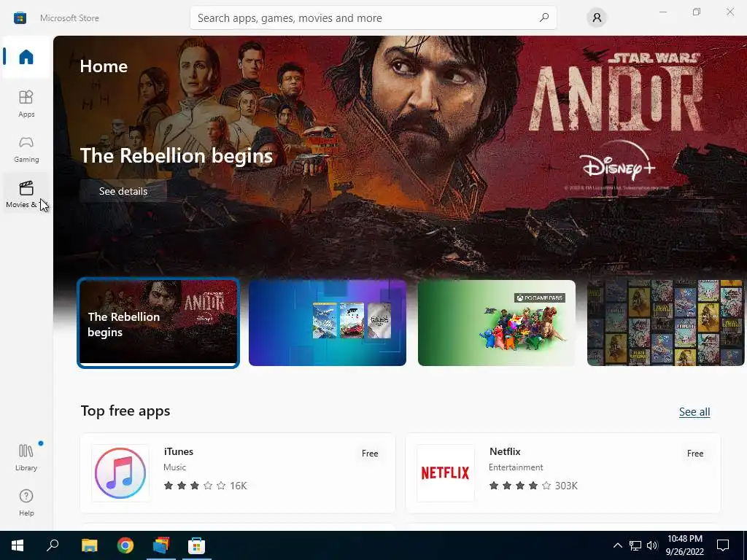Switch to the running desktop app in taskbar
Image resolution: width=747 pixels, height=560 pixels.
click(x=161, y=545)
